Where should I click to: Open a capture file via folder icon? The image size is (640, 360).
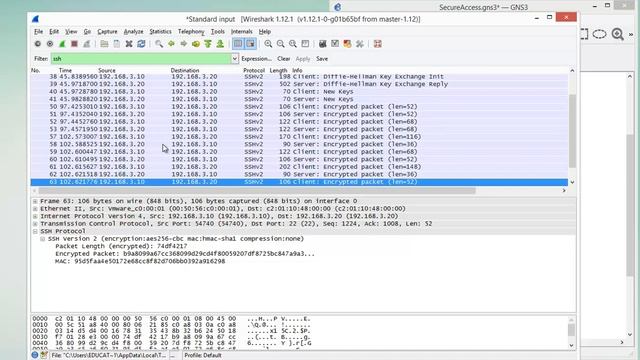point(104,44)
